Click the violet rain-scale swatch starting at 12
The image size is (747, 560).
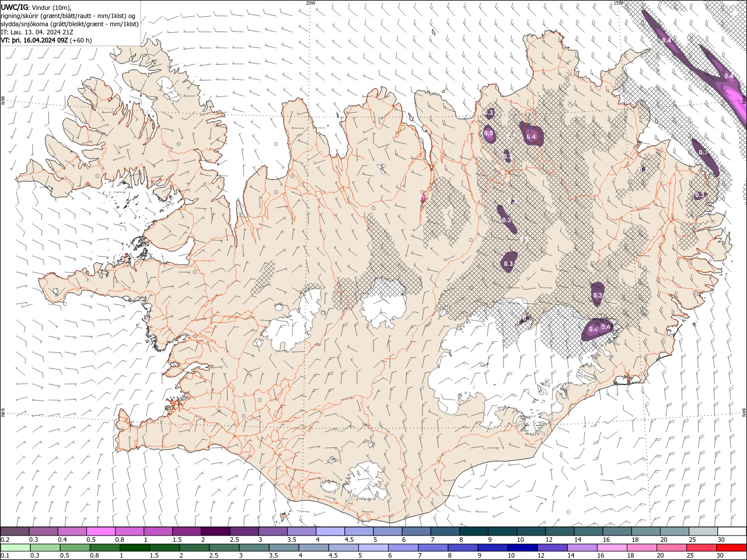[553, 548]
